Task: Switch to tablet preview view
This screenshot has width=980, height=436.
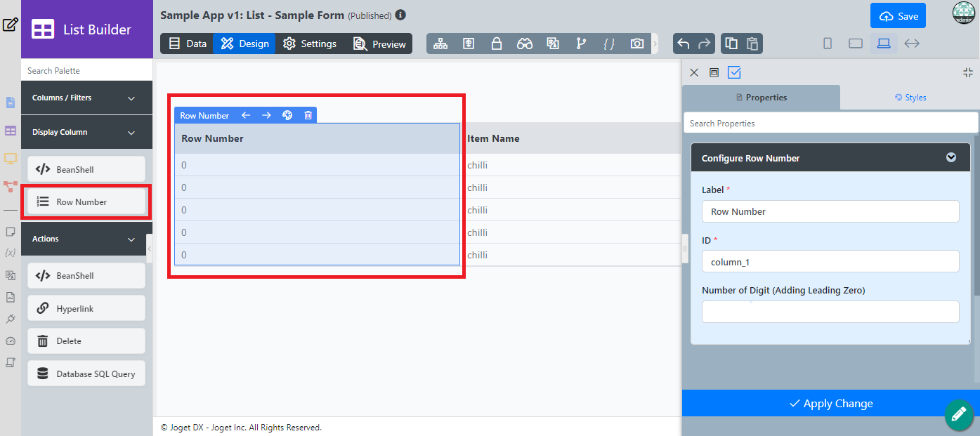Action: [x=855, y=44]
